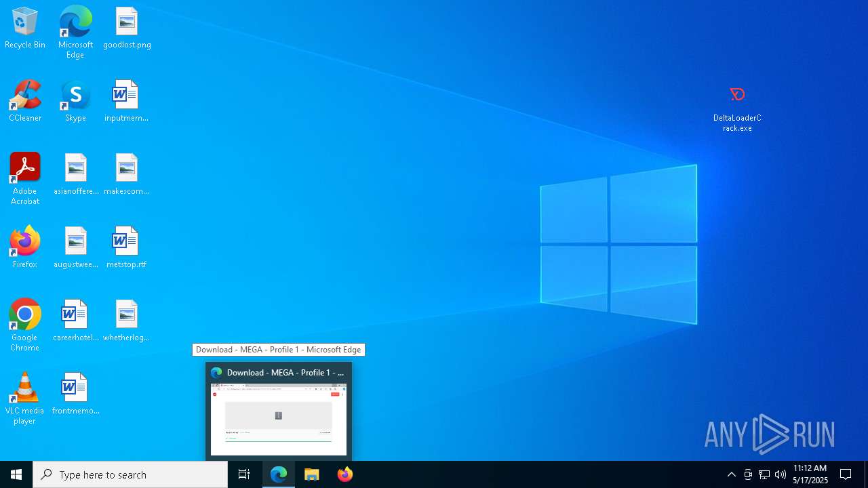Select the inputmem... Word document icon
This screenshot has height=488, width=868.
click(127, 102)
